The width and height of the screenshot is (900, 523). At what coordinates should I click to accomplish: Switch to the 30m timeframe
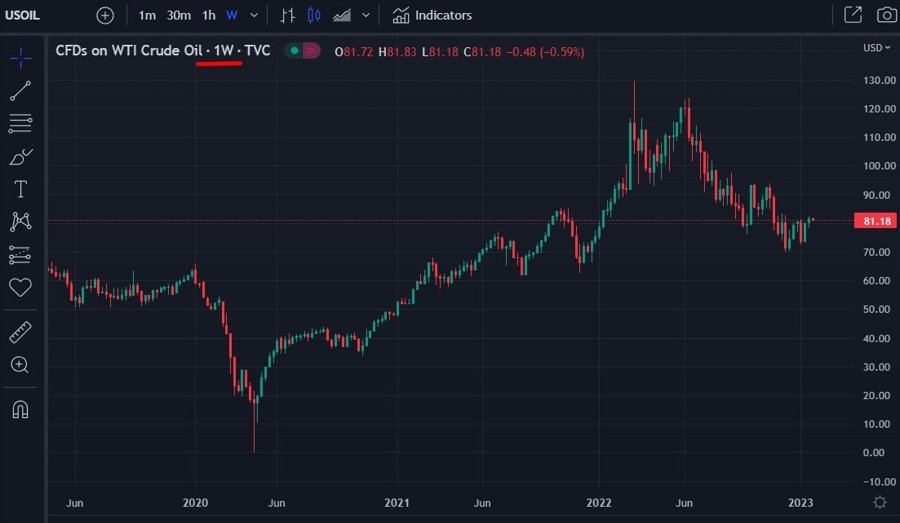179,16
